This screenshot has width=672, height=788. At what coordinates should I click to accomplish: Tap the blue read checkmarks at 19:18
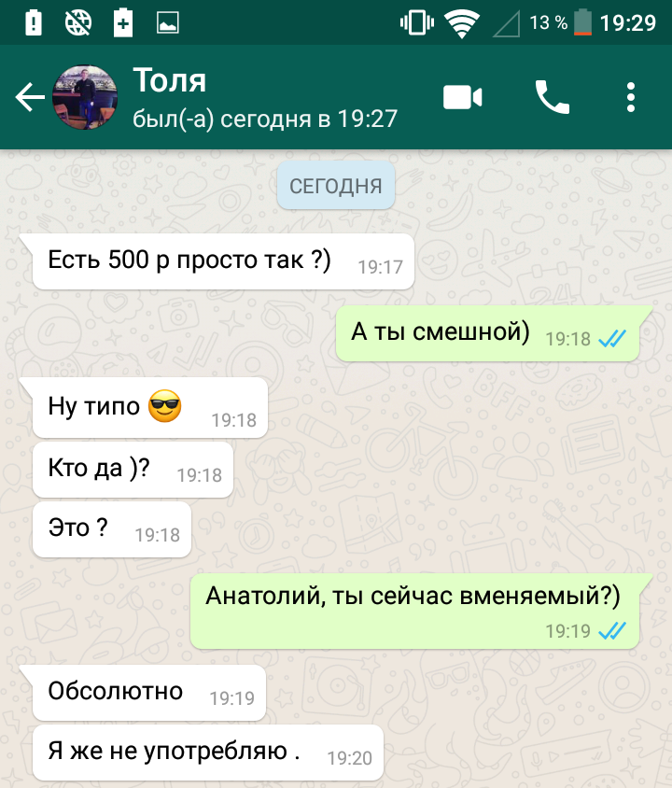tap(612, 338)
